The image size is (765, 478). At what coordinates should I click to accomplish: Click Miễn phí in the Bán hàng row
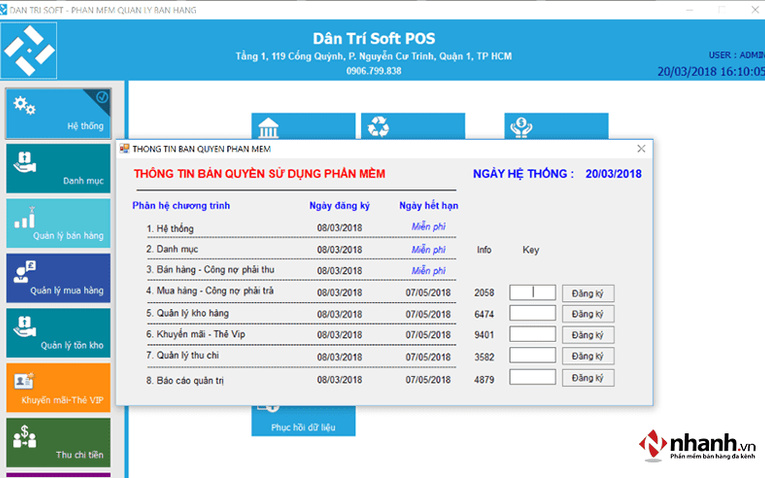coord(428,271)
